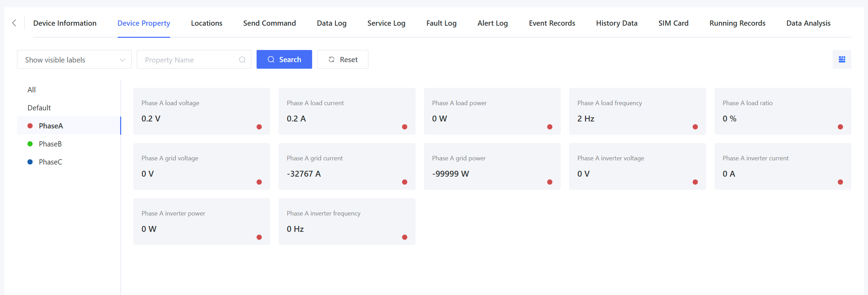Click red dot on Phase A load ratio card
Viewport: 868px width, 295px height.
840,127
